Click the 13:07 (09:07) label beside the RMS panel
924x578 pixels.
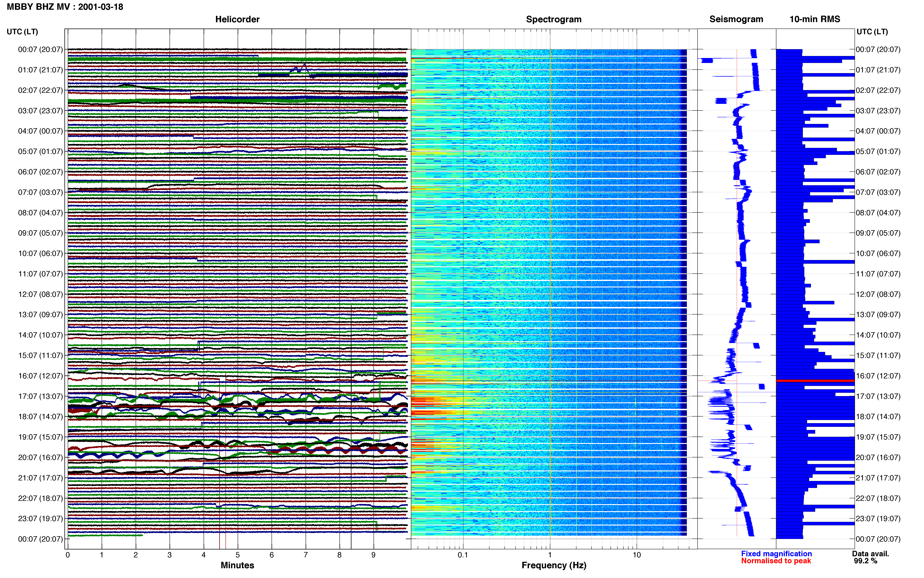pyautogui.click(x=878, y=315)
